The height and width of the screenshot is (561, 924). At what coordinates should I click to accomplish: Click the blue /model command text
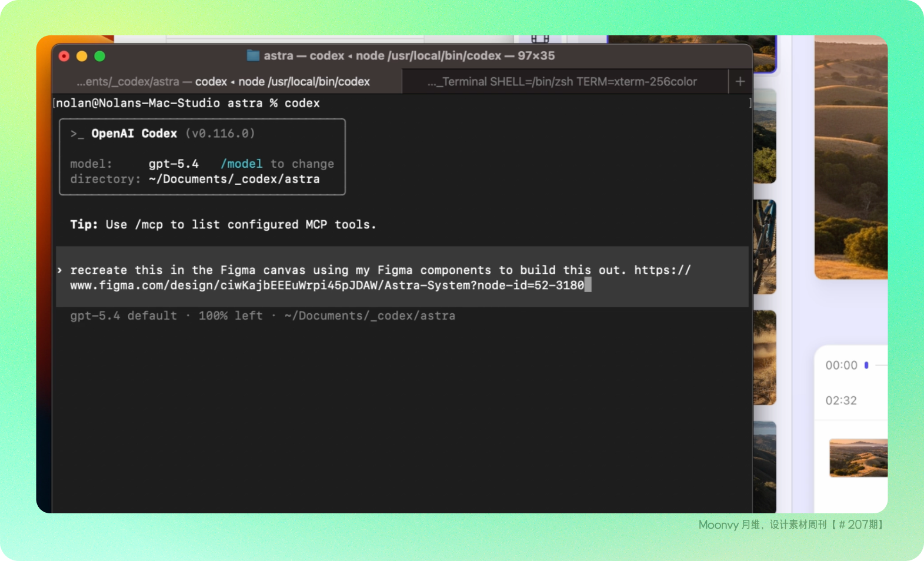242,164
